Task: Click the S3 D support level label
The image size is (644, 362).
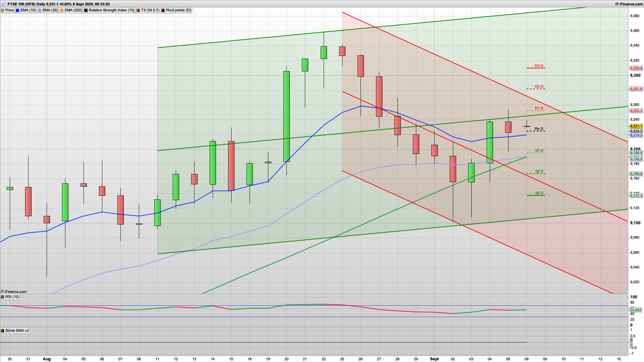Action: tap(539, 193)
